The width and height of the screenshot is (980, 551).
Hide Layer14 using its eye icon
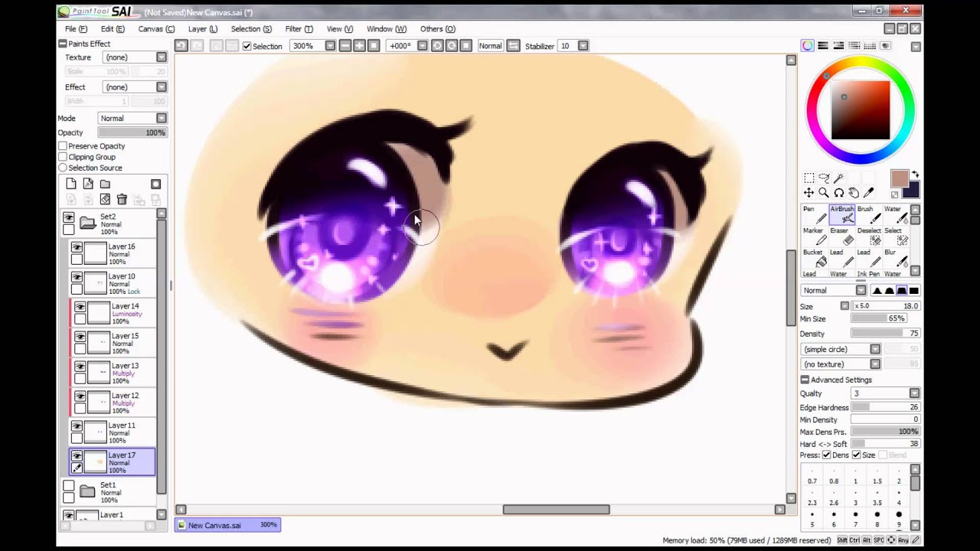click(x=80, y=307)
